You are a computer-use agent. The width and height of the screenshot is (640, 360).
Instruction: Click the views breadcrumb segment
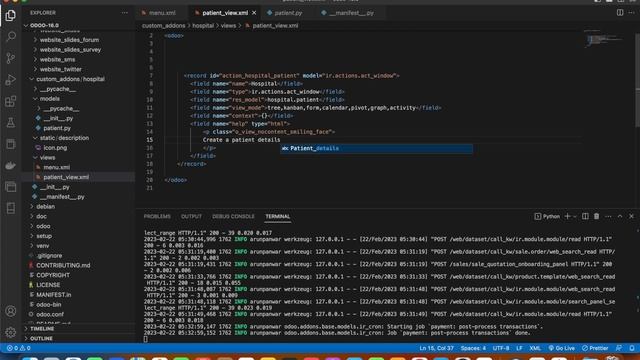(x=228, y=26)
